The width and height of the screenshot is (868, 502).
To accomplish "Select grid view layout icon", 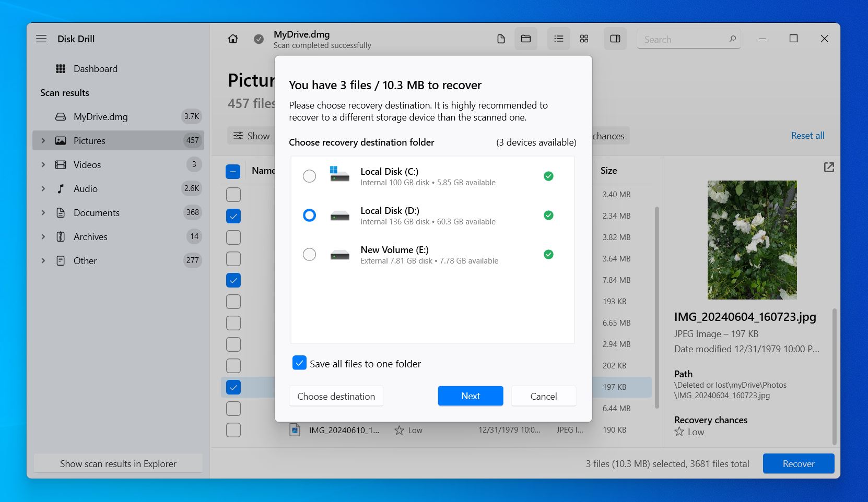I will (584, 39).
